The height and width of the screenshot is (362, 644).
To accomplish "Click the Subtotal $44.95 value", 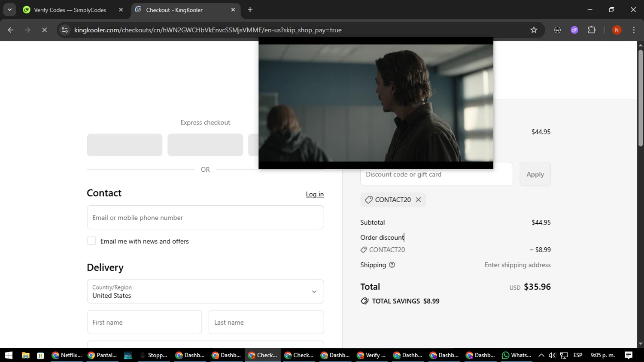I will click(x=541, y=222).
